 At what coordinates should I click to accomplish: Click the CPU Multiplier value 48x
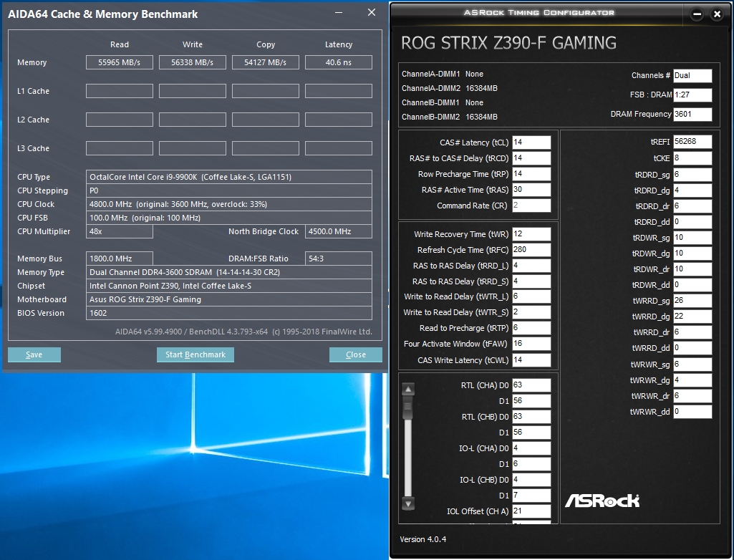[x=120, y=231]
